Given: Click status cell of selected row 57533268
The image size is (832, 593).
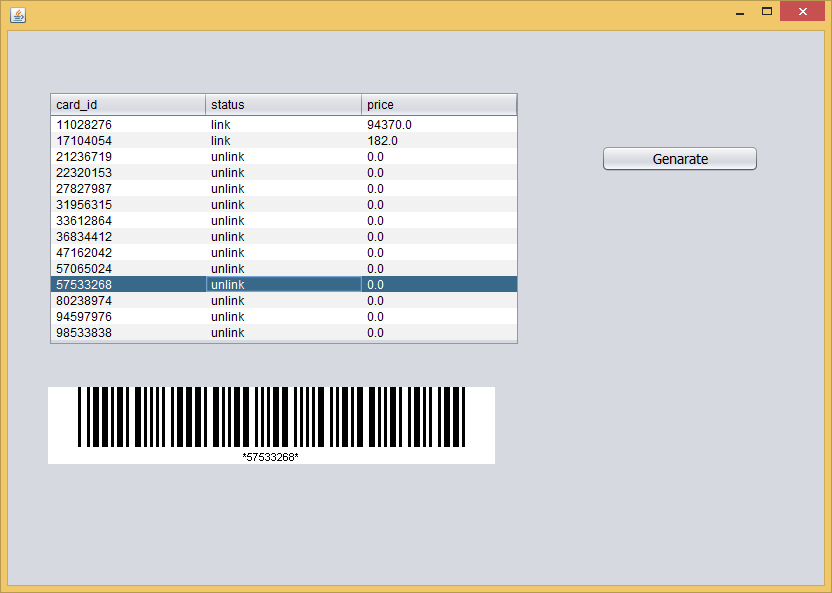Looking at the screenshot, I should click(x=283, y=285).
